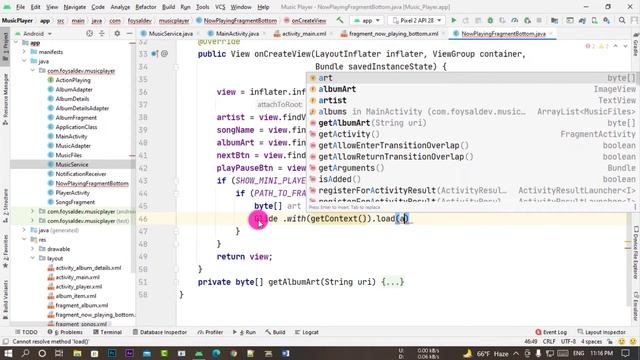This screenshot has height=360, width=640.
Task: Open Project panel settings gear
Action: point(117,33)
